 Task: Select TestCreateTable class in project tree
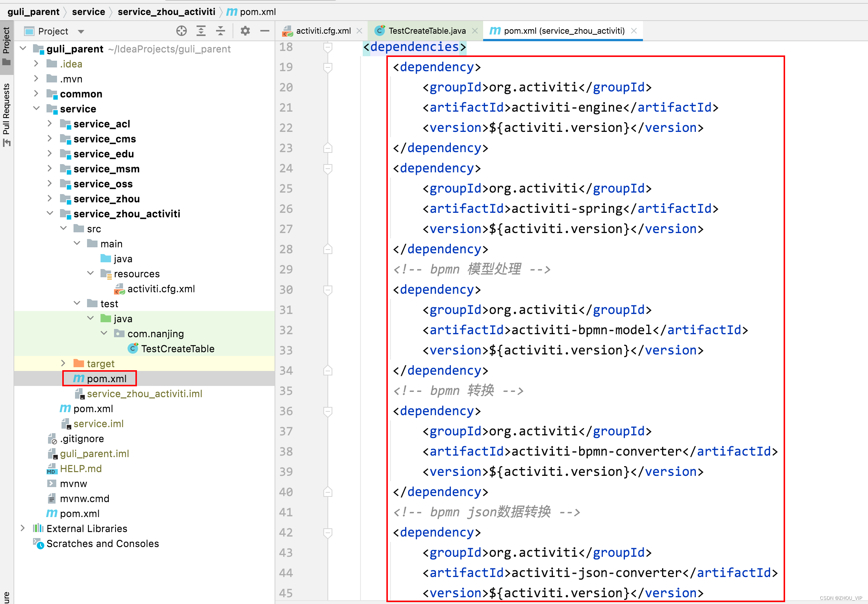[x=177, y=349]
